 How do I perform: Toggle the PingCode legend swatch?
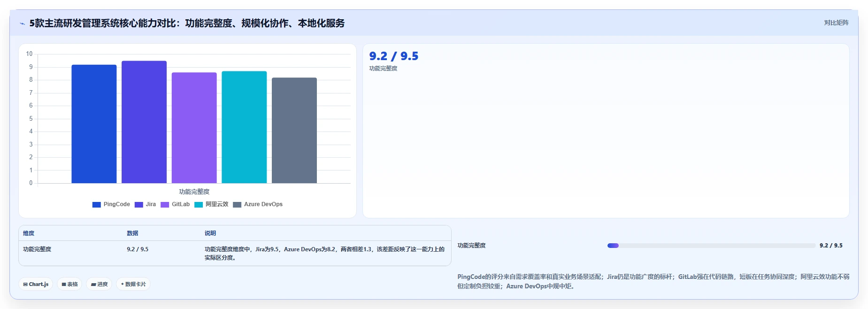(97, 205)
